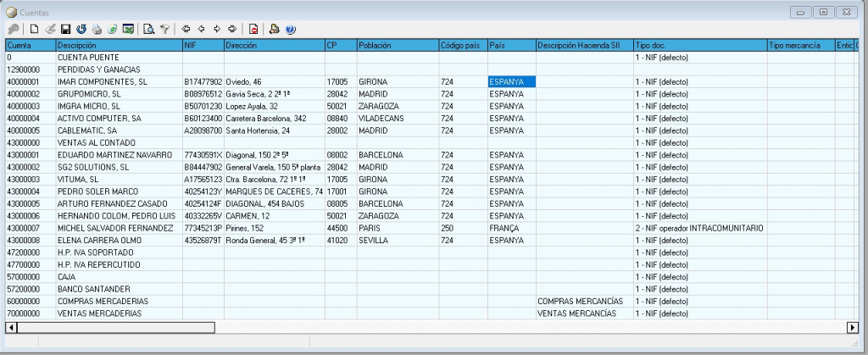Viewport: 868px width, 355px height.
Task: Click the Tipo doc. column header
Action: click(x=700, y=46)
